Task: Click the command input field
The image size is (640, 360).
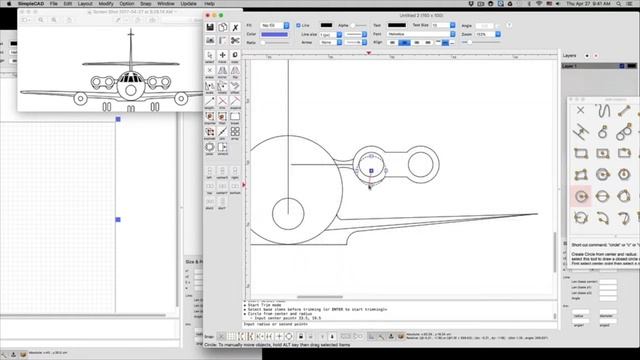Action: (400, 324)
